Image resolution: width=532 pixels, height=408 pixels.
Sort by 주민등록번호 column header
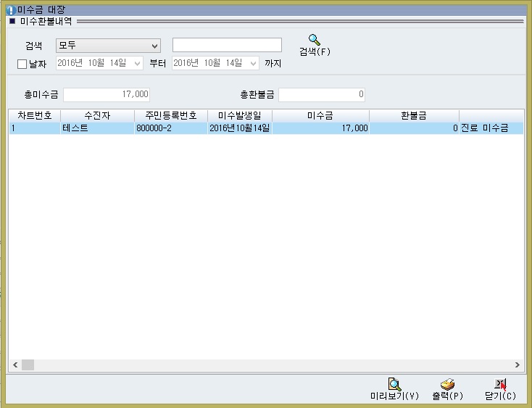171,115
